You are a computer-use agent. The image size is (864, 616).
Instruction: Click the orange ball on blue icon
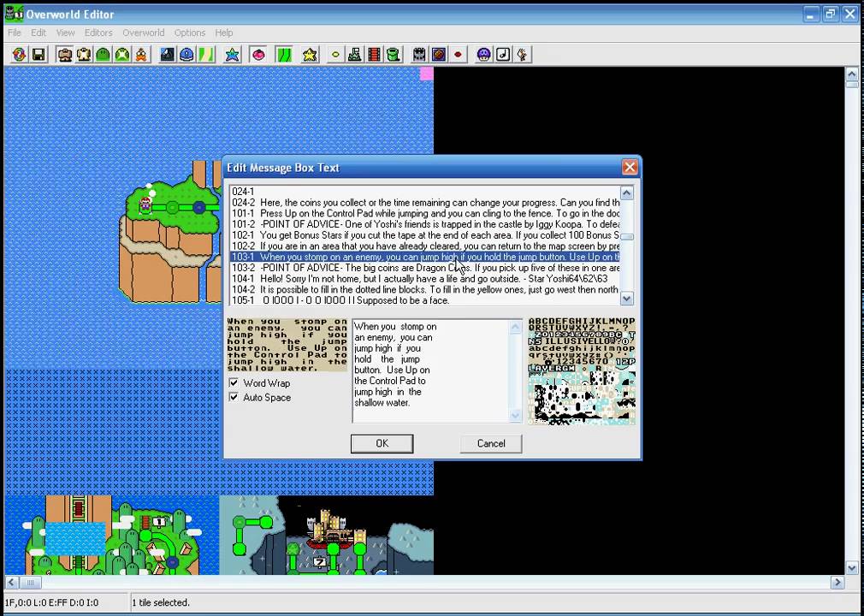[439, 55]
